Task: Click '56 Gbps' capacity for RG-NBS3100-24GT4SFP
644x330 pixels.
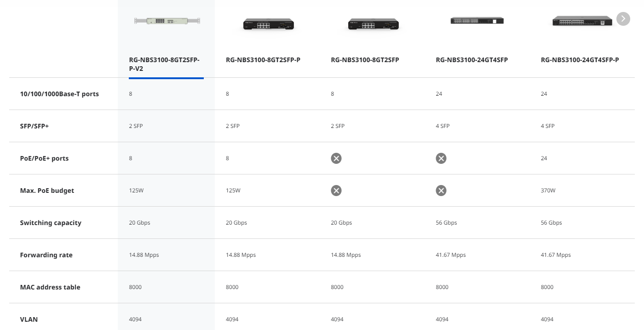Action: tap(446, 223)
